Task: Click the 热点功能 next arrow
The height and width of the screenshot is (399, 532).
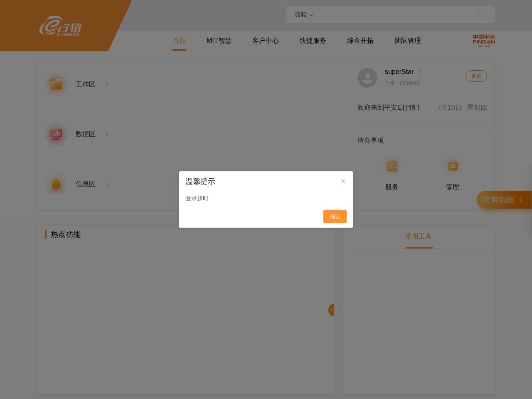Action: click(331, 310)
